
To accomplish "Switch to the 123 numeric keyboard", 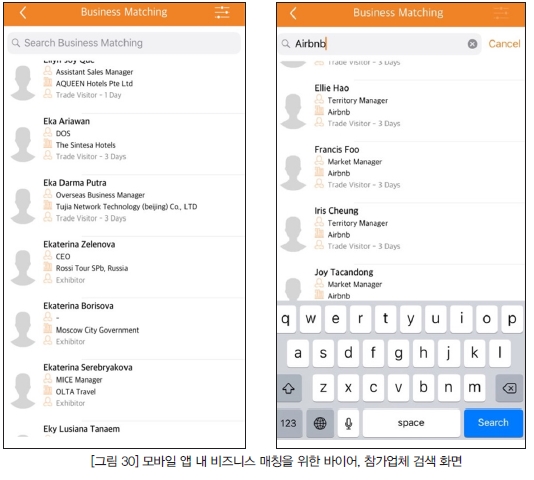I will coord(289,423).
